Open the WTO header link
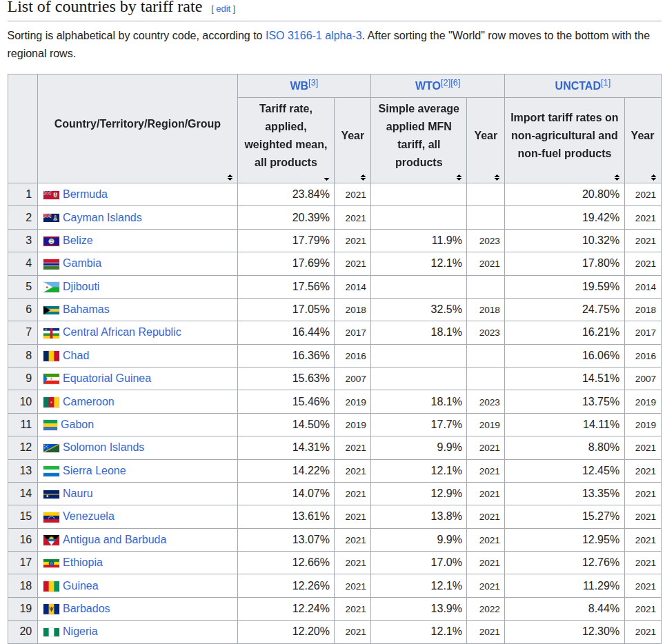665x644 pixels. click(428, 85)
